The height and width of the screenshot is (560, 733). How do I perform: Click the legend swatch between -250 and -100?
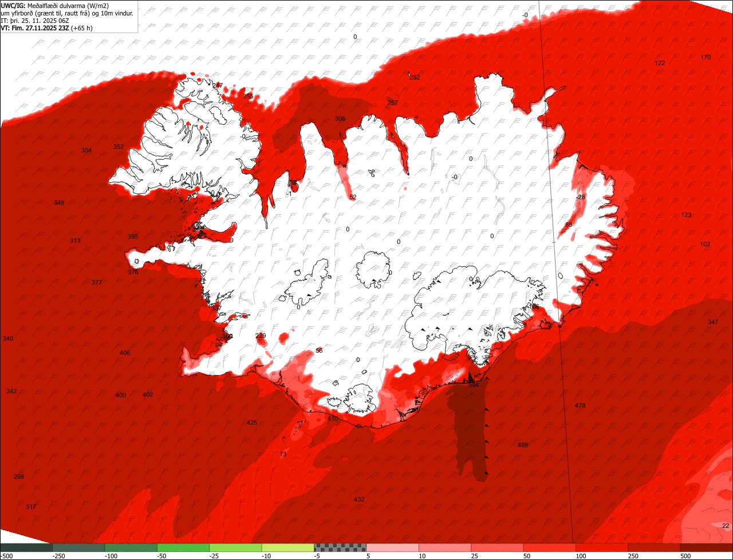(79, 547)
